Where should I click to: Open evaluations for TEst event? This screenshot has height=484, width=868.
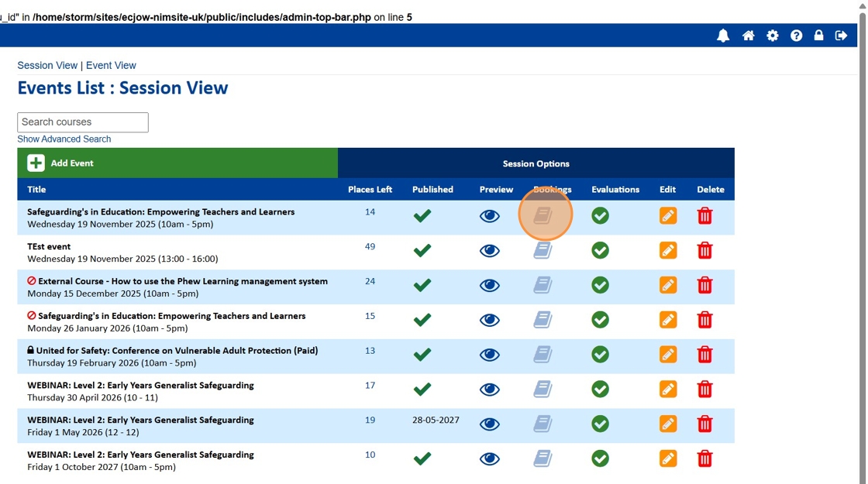tap(600, 251)
